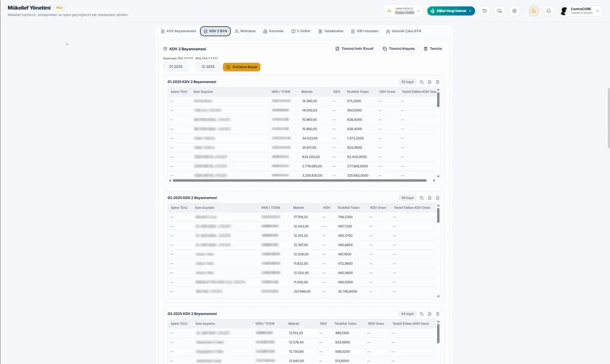
Task: Click the vertical scrollbar thumb of the 02.2025 table
Action: coord(438,215)
